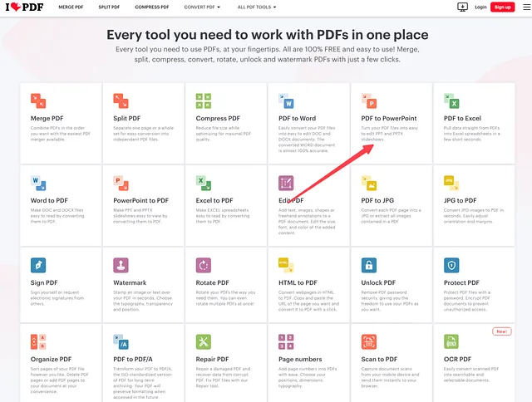Open the Merge PDF tool icon
532x402 pixels.
point(38,100)
